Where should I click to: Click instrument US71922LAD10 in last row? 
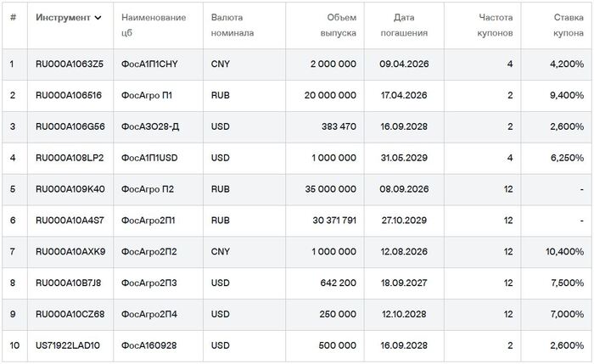pos(69,346)
